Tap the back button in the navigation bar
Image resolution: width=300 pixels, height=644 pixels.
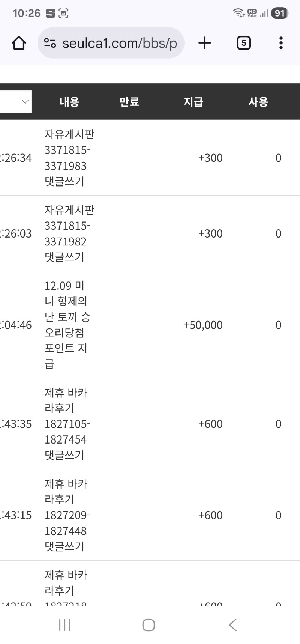tap(232, 625)
